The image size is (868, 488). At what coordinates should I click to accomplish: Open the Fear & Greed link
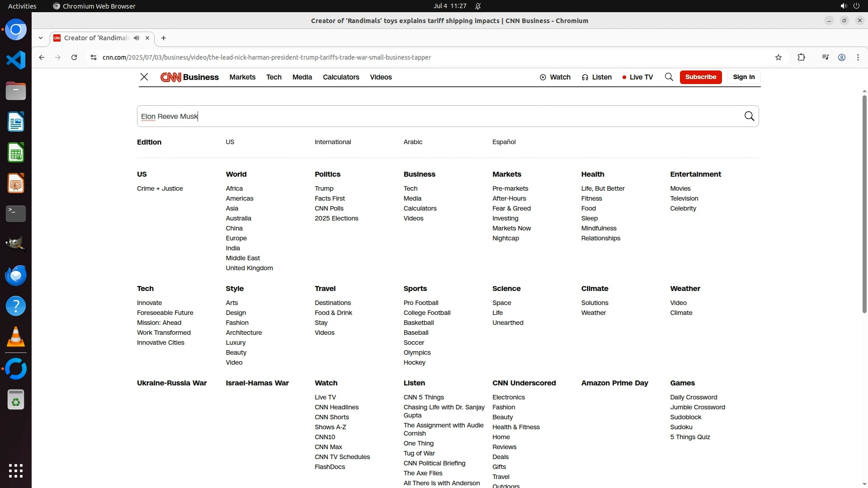pyautogui.click(x=511, y=208)
